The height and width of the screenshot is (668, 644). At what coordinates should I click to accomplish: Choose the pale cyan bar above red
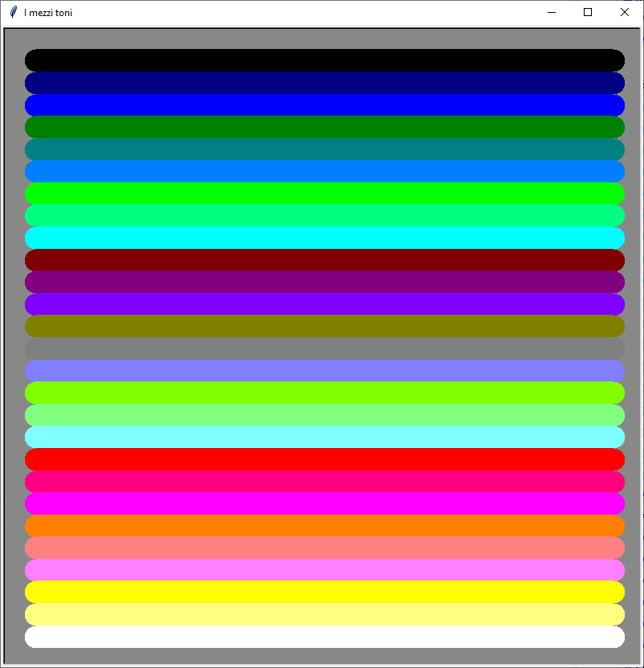coord(324,437)
